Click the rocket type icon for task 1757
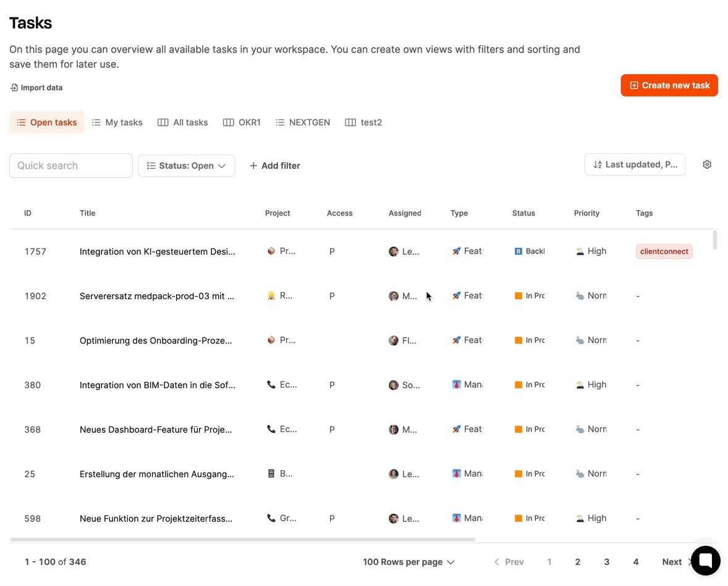The image size is (728, 586). (x=456, y=251)
